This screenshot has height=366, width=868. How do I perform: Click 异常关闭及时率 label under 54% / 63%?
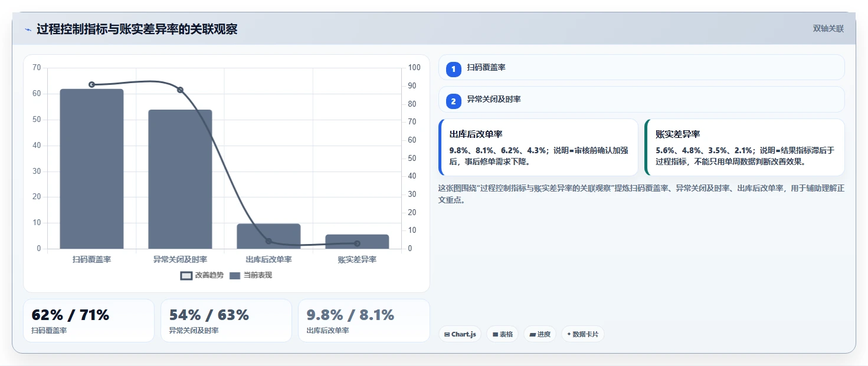click(x=194, y=331)
